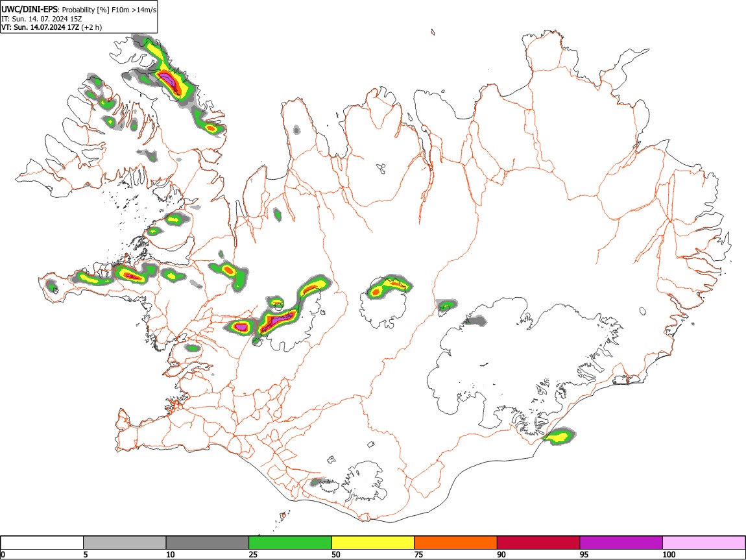Image resolution: width=746 pixels, height=560 pixels.
Task: Click the legend value '25'
Action: click(253, 555)
